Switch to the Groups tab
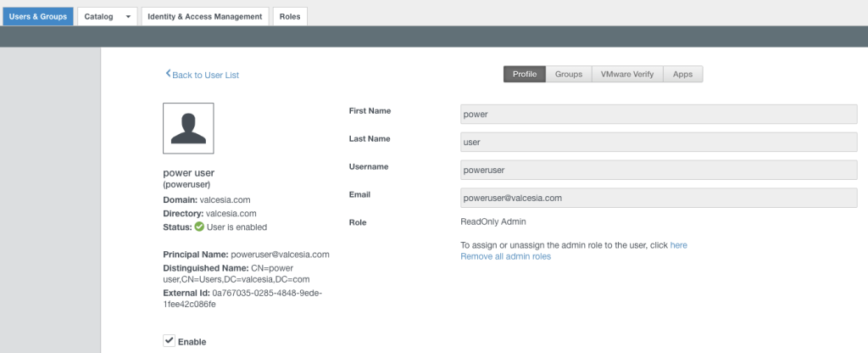This screenshot has width=868, height=353. click(569, 75)
